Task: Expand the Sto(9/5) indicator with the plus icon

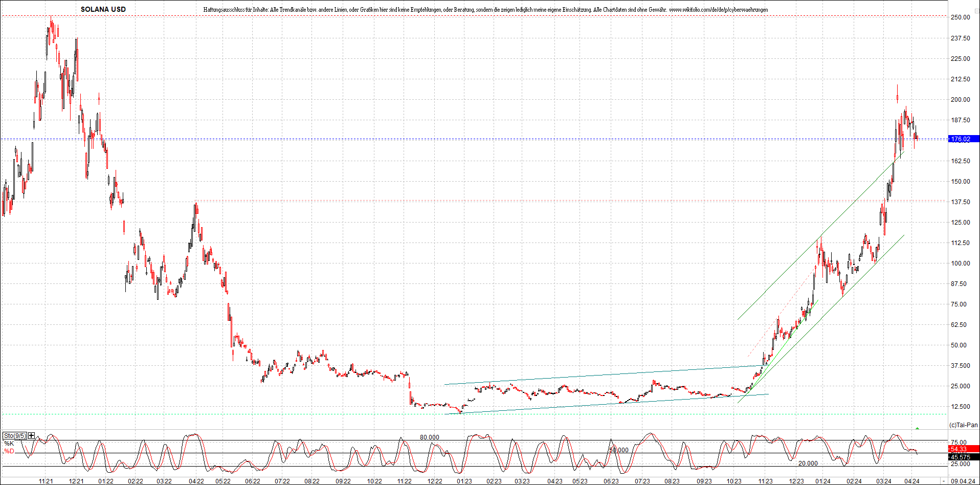Action: tap(32, 435)
